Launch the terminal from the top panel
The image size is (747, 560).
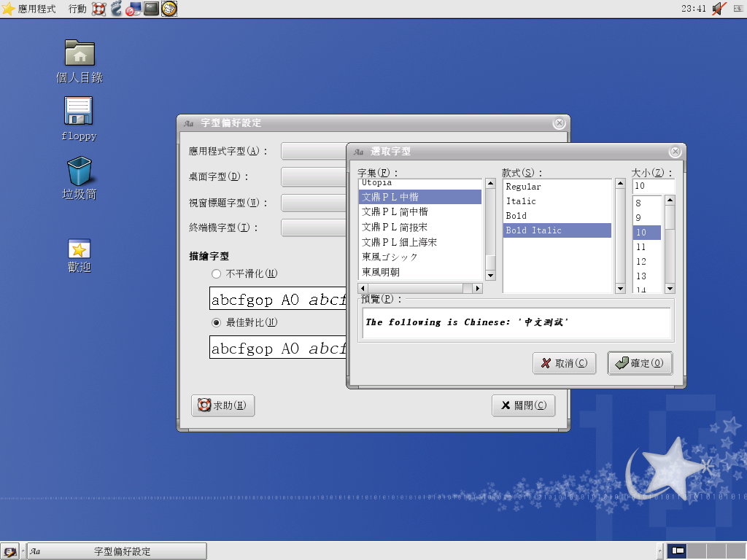[x=152, y=9]
